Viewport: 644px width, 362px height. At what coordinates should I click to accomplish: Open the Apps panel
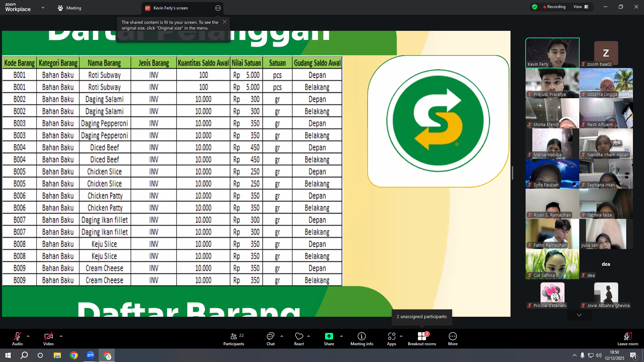pyautogui.click(x=391, y=339)
